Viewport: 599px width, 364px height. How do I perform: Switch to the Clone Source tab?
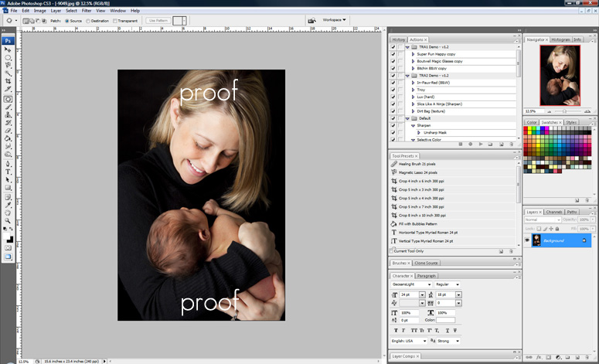426,264
